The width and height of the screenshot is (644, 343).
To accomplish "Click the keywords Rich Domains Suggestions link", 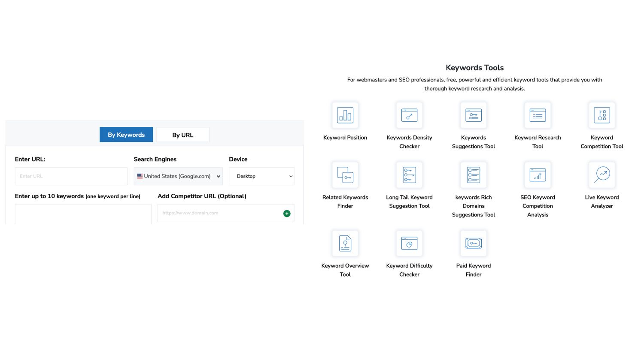I will point(473,206).
